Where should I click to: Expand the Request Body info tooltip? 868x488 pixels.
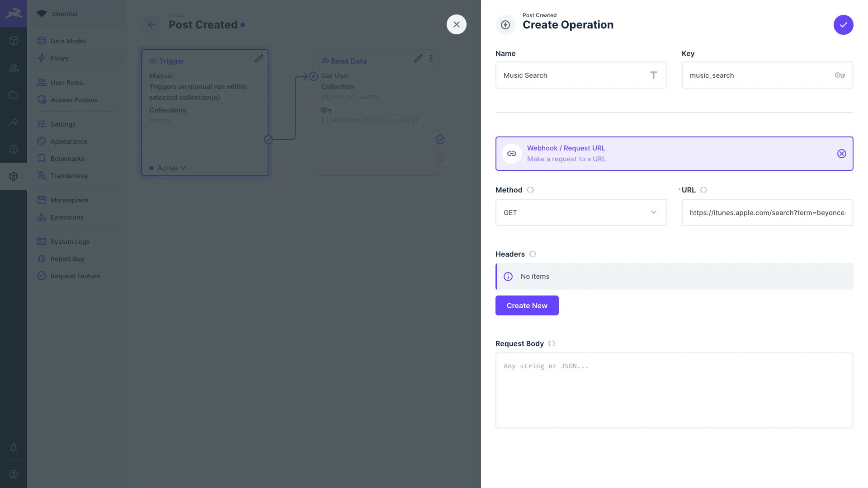(552, 343)
